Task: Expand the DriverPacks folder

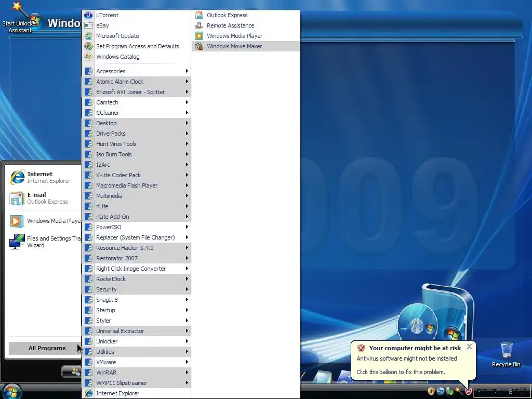Action: pos(136,134)
